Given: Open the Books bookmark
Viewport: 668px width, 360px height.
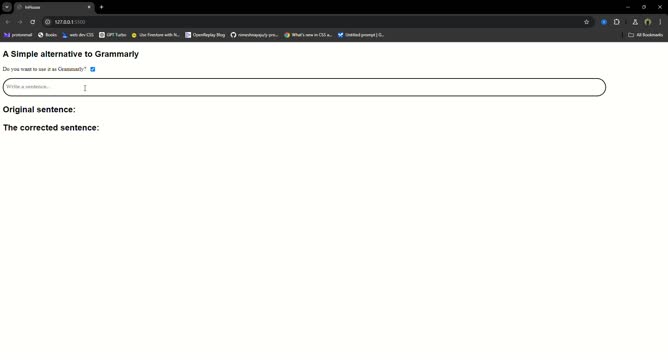Looking at the screenshot, I should pos(47,35).
